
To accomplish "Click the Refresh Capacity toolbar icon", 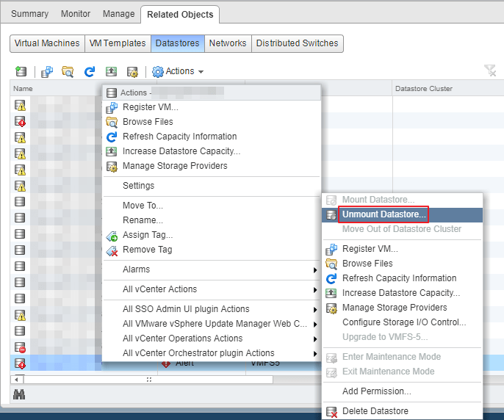I will pyautogui.click(x=90, y=71).
